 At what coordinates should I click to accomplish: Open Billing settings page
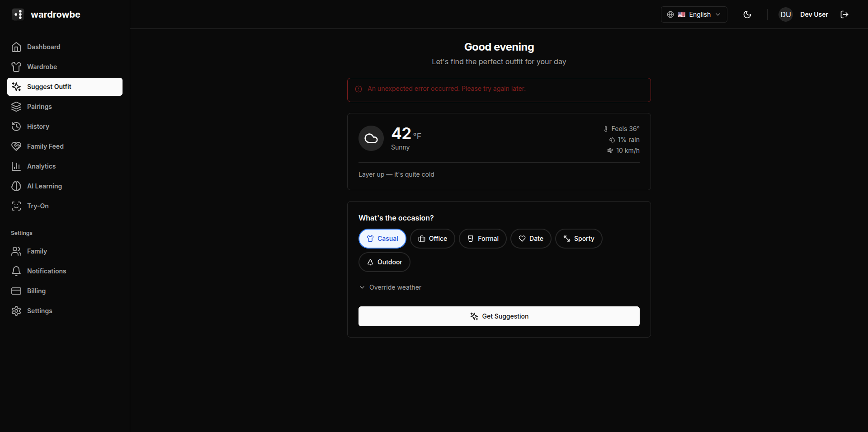[36, 291]
